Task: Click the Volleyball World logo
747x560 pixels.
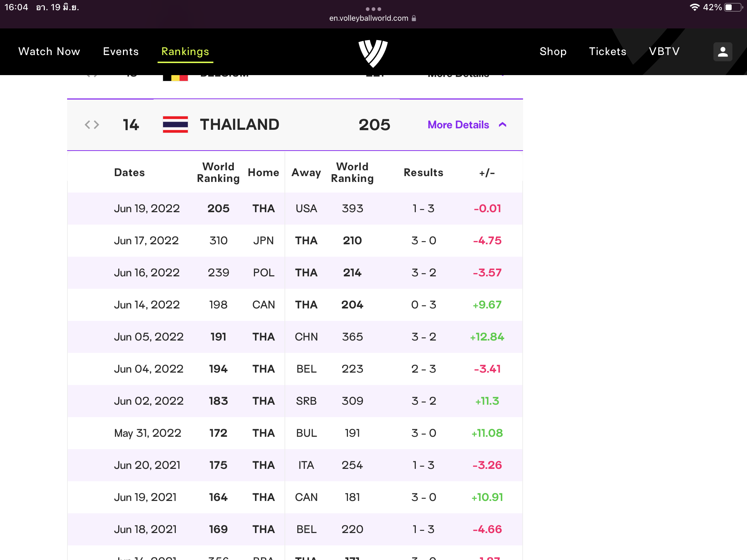Action: pyautogui.click(x=373, y=53)
